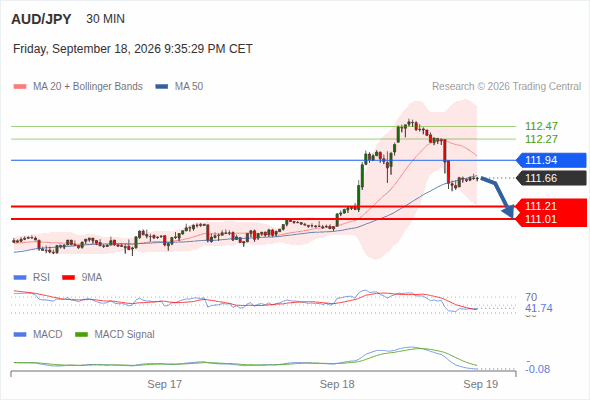Screen dimensions: 590x400
Task: Click the RSI legend label
Action: [x=41, y=278]
